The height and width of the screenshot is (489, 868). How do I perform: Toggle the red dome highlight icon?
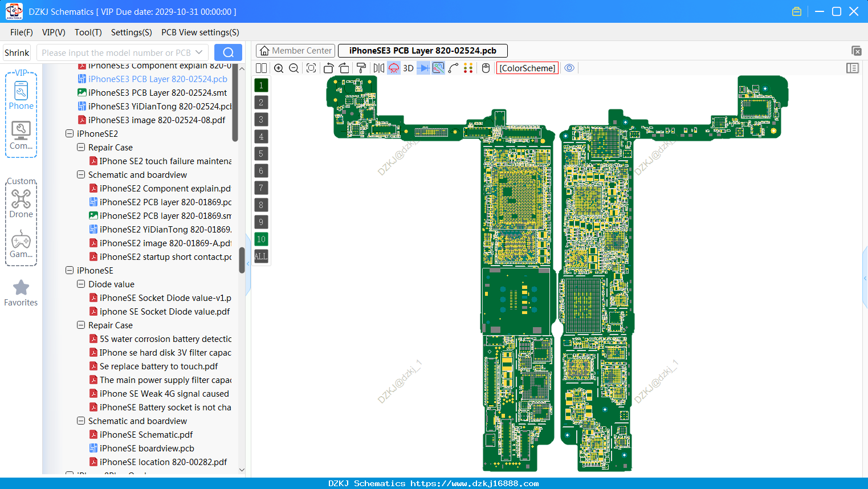394,68
